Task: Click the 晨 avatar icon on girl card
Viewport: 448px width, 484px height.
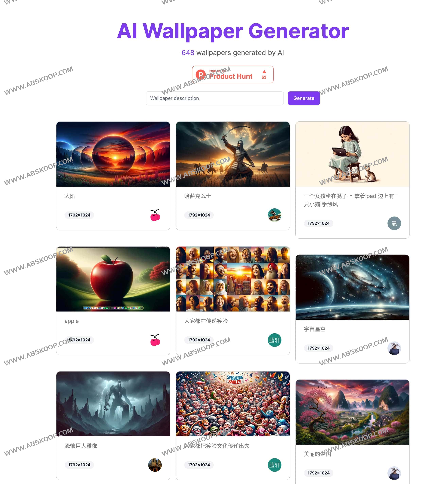Action: tap(394, 223)
